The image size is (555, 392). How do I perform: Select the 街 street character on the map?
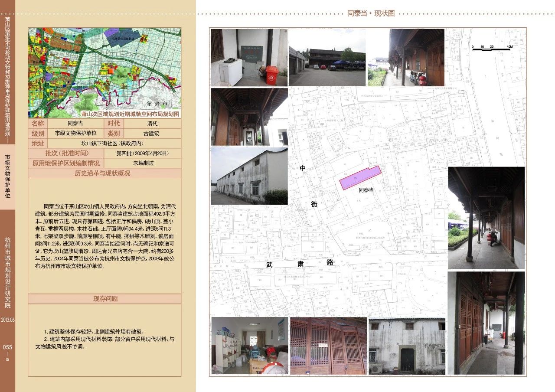[x=314, y=204]
